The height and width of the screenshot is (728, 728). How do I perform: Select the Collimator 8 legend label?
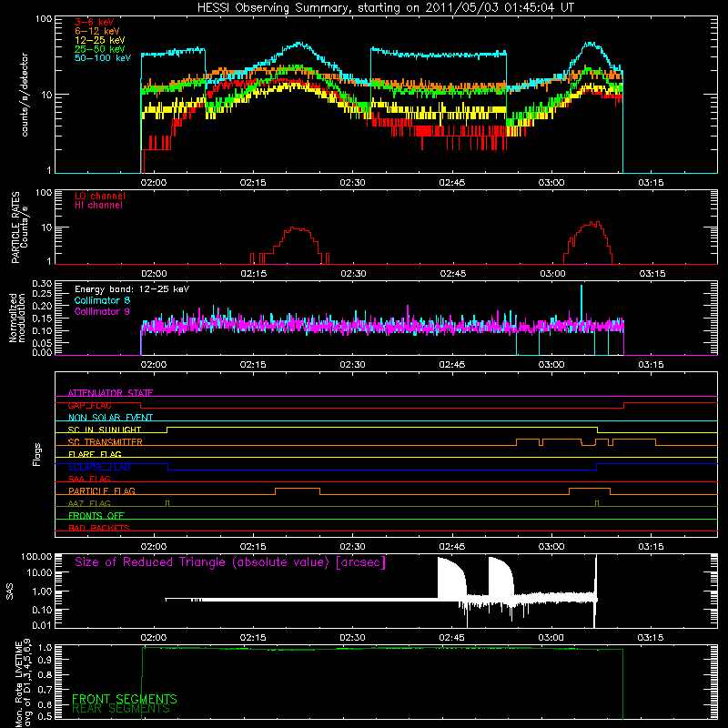102,300
